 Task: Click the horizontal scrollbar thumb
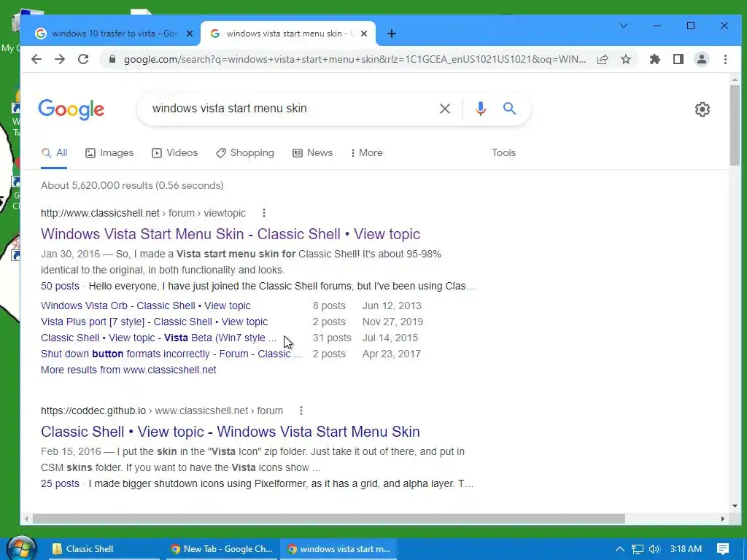(329, 518)
